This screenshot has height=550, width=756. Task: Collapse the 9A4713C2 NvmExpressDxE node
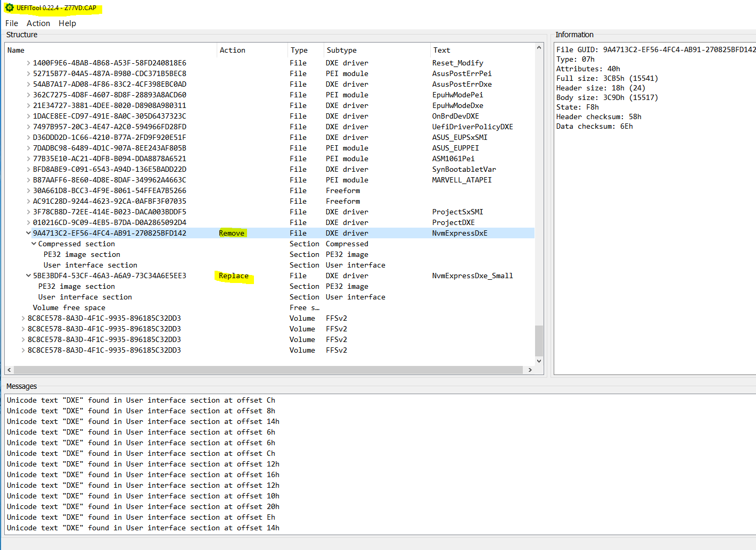tap(28, 233)
